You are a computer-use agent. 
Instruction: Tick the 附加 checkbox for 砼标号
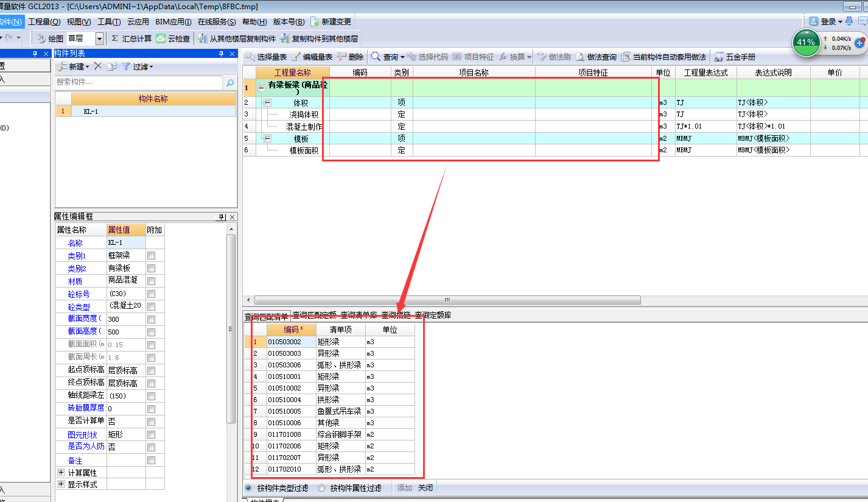(151, 294)
